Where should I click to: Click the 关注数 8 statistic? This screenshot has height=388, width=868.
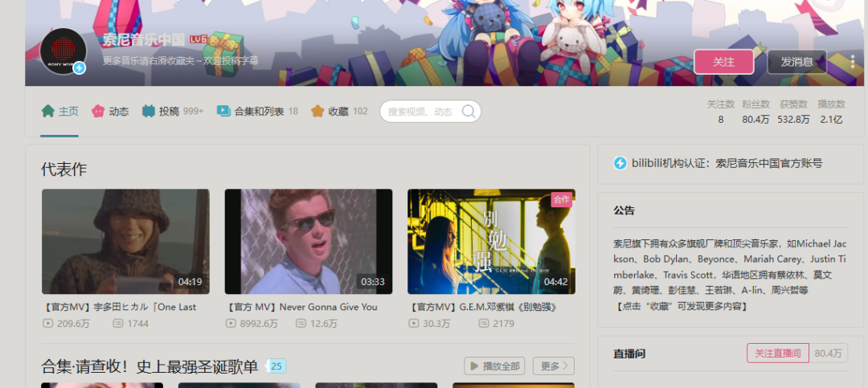coord(721,111)
